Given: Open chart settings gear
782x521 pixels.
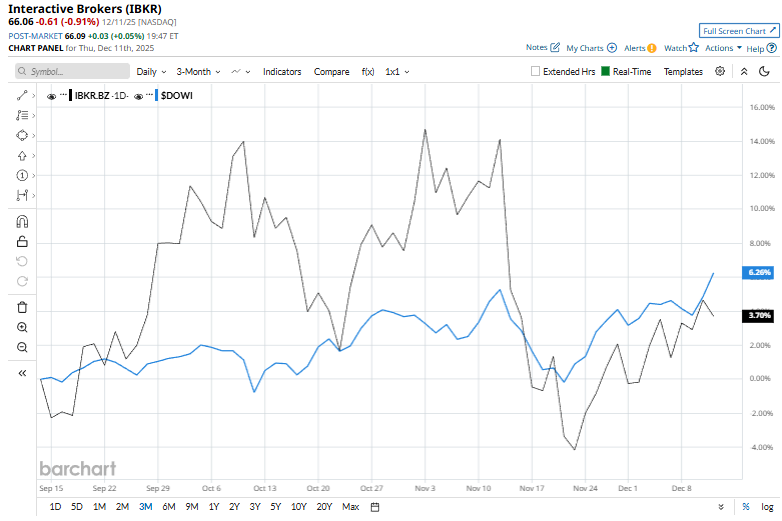Looking at the screenshot, I should [720, 71].
